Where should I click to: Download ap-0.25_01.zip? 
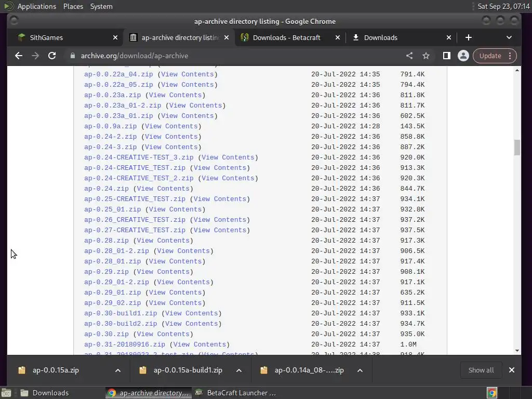tap(112, 209)
